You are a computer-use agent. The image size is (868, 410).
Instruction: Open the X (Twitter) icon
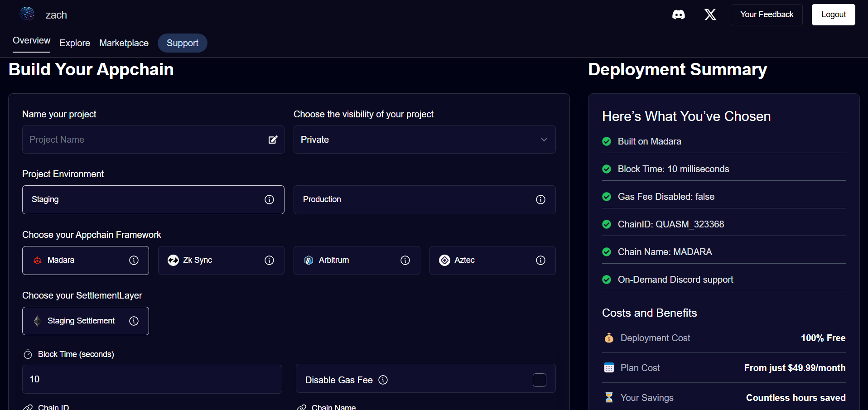[x=710, y=14]
